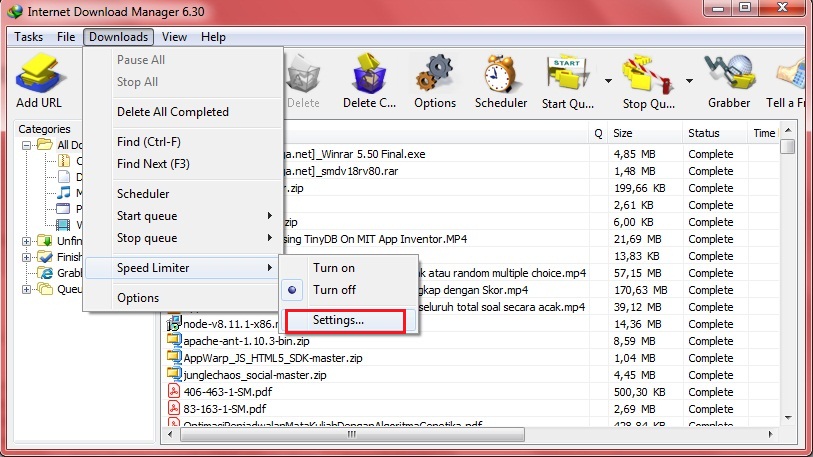813x457 pixels.
Task: Choose Scheduler in Downloads menu
Action: [143, 193]
